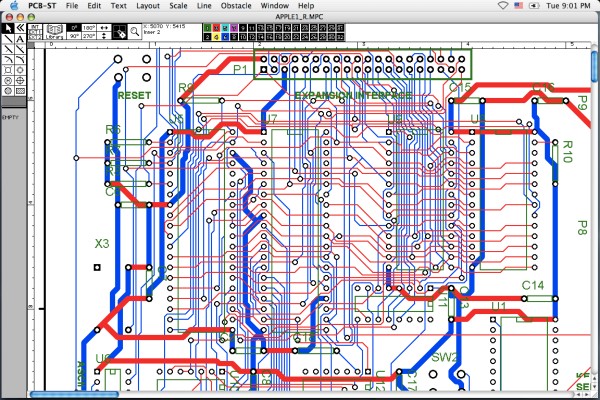Image resolution: width=600 pixels, height=400 pixels.
Task: Click the battery status icon
Action: 534,5
